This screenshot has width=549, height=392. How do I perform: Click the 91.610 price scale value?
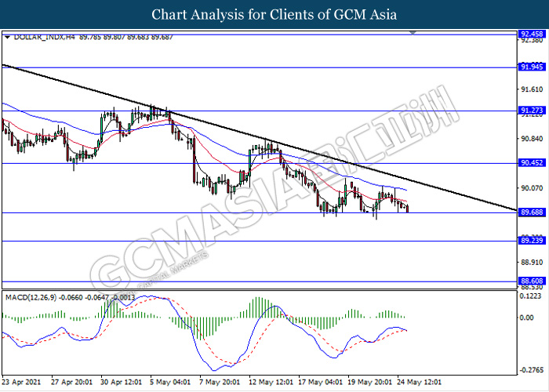click(x=532, y=89)
